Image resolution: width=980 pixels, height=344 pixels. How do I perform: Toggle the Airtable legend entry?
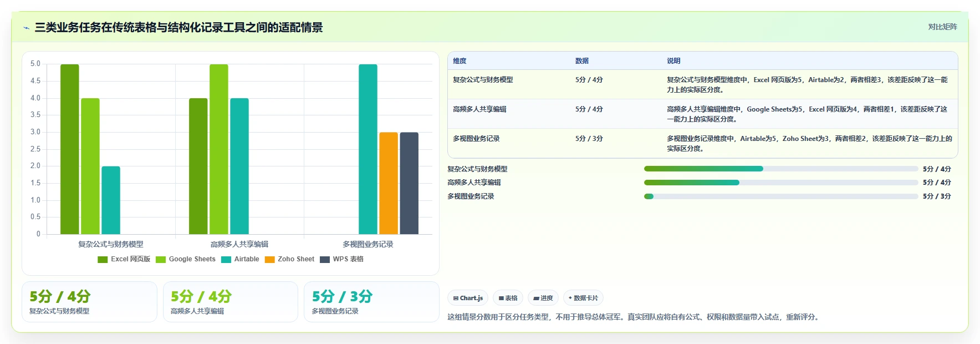click(240, 259)
